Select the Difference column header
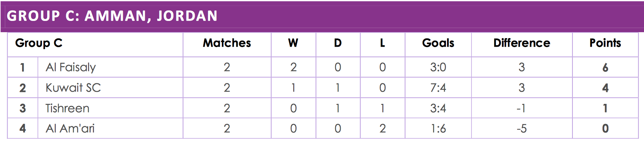644x145 pixels. tap(522, 43)
